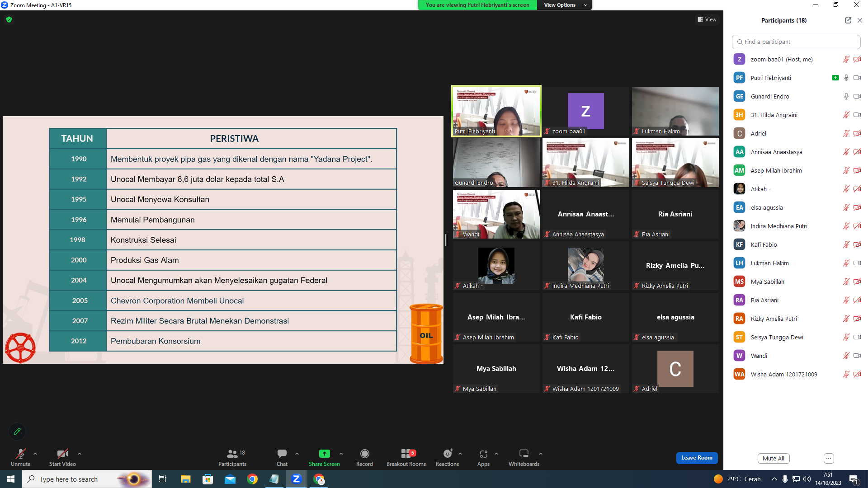Click the Find a participant search field

796,42
